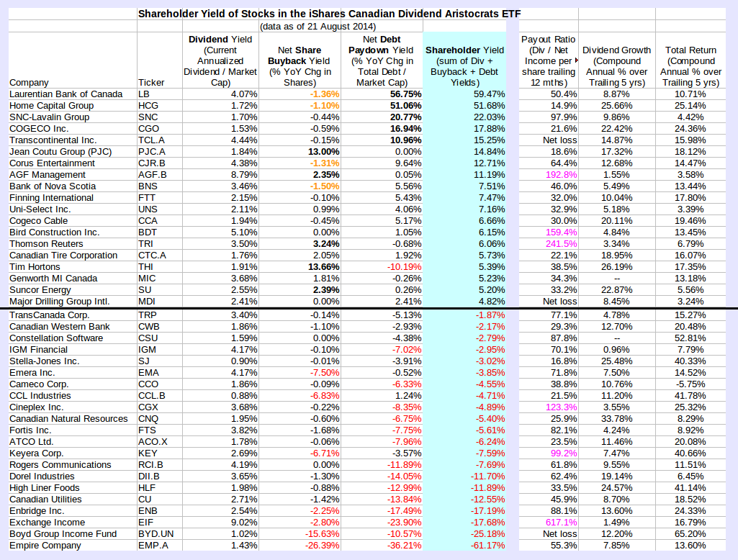The image size is (738, 560).
Task: Click the title 'Shareholder Yield of Stocks in the iShares Canadian Dividend Aristocrats ETF'
Action: (x=330, y=14)
